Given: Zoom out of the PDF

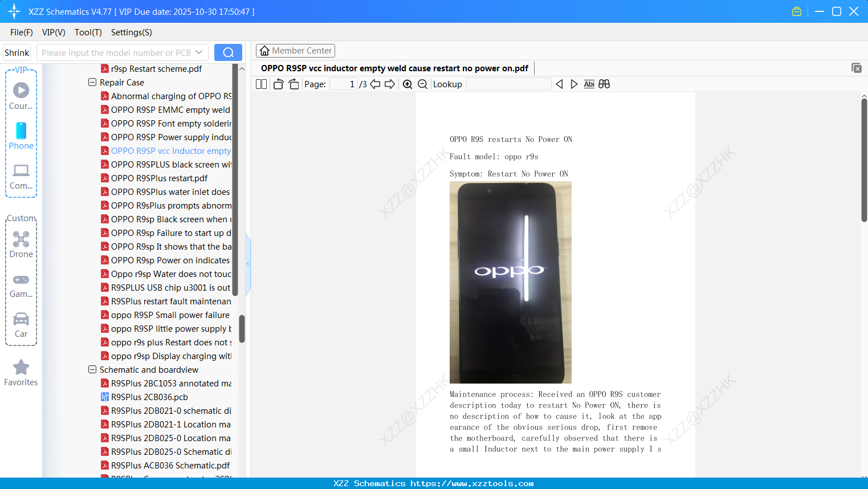Looking at the screenshot, I should tap(422, 84).
